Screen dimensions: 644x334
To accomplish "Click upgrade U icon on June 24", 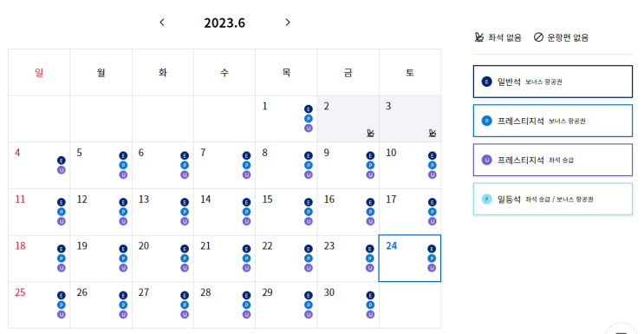I will click(x=432, y=268).
